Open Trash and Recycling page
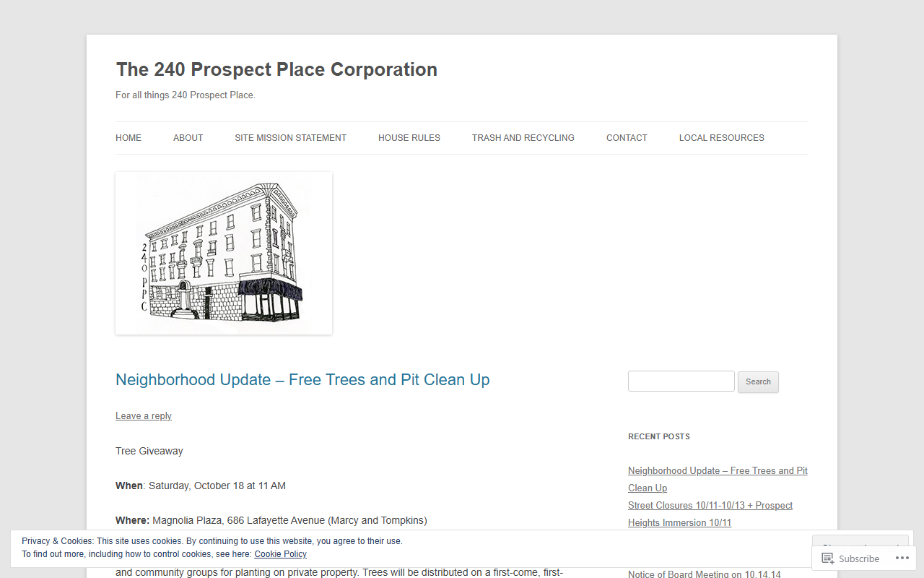The height and width of the screenshot is (578, 924). pyautogui.click(x=523, y=138)
